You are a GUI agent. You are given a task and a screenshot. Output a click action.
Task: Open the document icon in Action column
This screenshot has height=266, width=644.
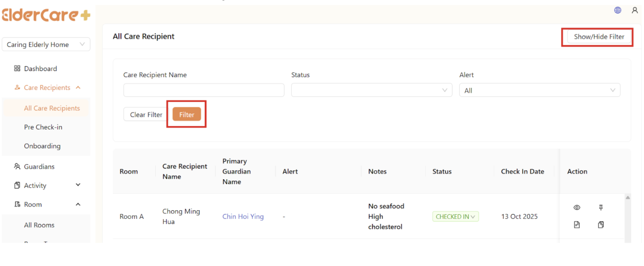click(577, 225)
